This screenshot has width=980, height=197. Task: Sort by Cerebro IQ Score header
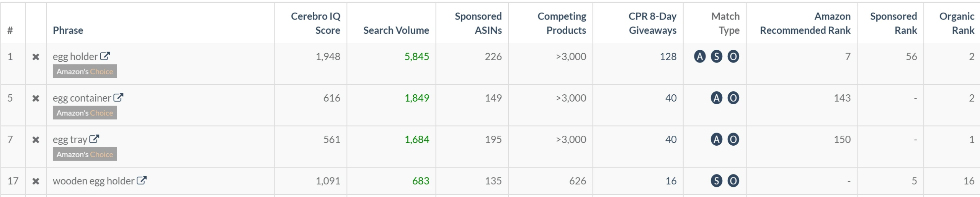click(x=315, y=23)
